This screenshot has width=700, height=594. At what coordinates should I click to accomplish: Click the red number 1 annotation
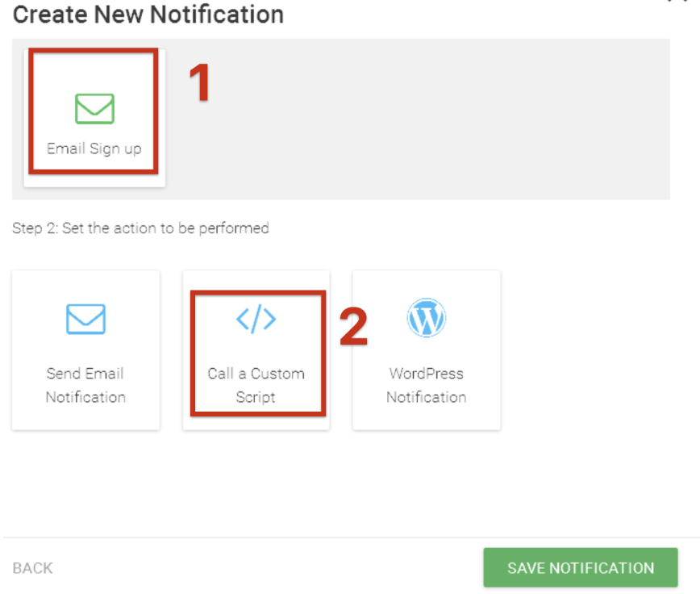(199, 82)
